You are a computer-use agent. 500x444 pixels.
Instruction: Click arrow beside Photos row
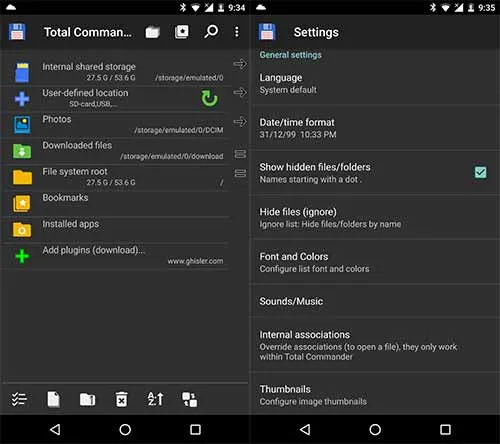(240, 121)
